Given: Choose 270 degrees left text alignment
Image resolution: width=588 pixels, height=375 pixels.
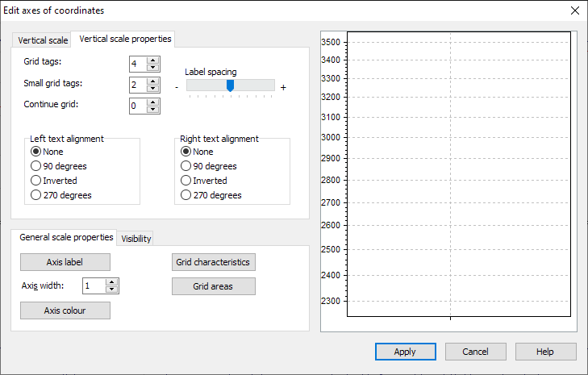Looking at the screenshot, I should [x=35, y=195].
